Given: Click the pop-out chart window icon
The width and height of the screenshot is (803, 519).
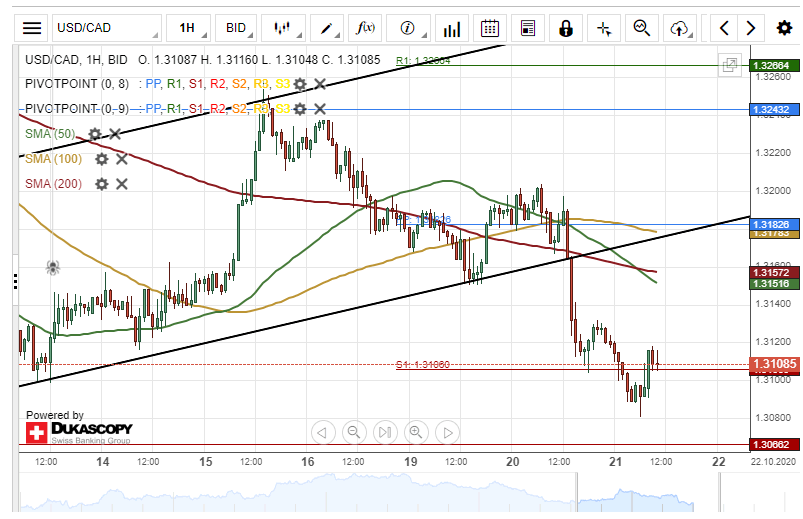Looking at the screenshot, I should pyautogui.click(x=730, y=65).
